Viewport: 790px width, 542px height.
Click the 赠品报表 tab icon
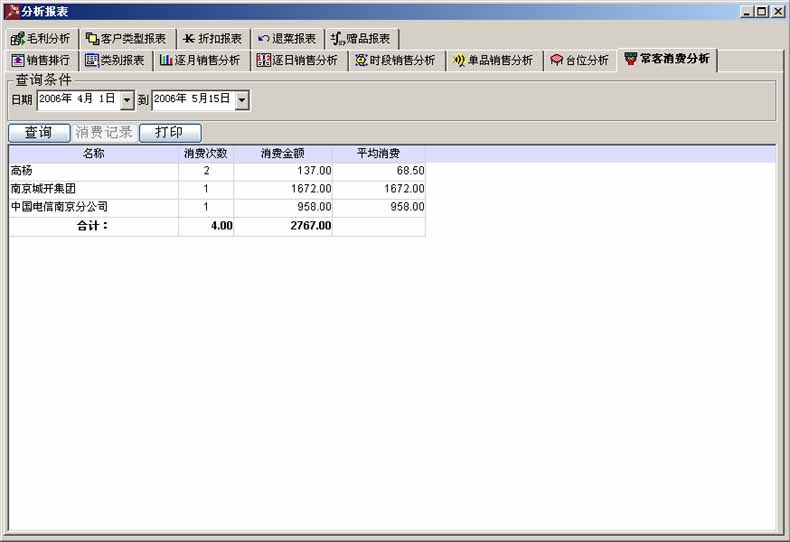point(338,39)
